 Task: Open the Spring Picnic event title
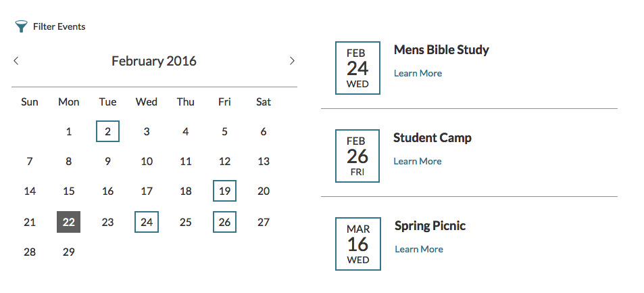click(x=430, y=226)
